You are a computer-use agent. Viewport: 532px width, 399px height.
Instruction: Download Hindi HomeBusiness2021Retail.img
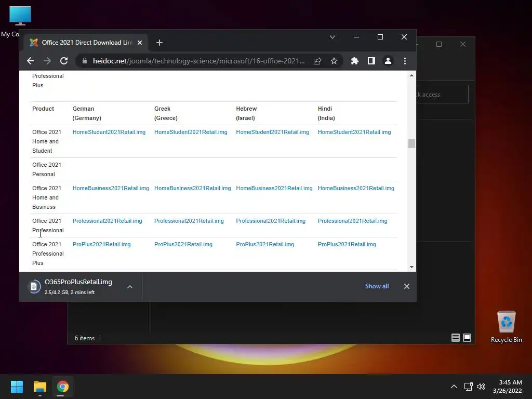[x=356, y=188]
